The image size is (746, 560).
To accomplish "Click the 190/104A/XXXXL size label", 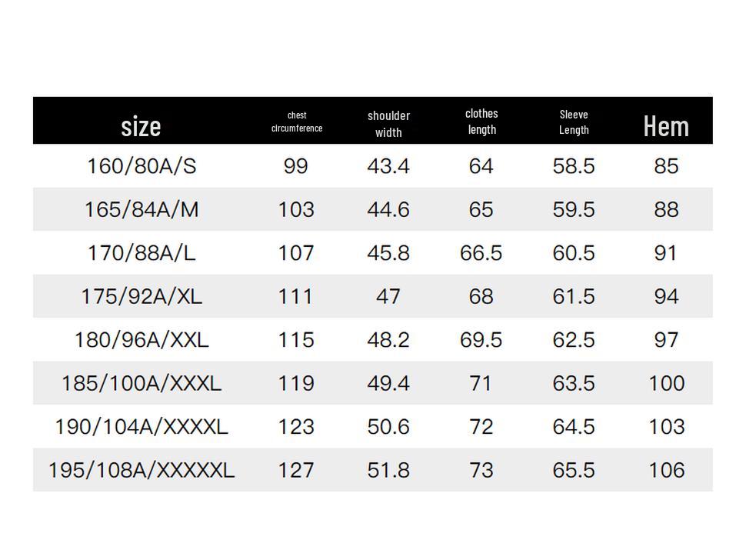I will [142, 426].
